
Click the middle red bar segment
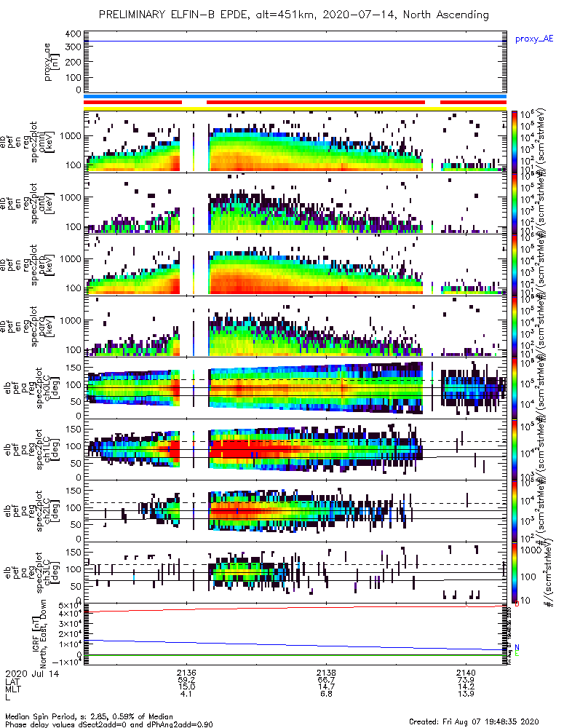pos(316,102)
